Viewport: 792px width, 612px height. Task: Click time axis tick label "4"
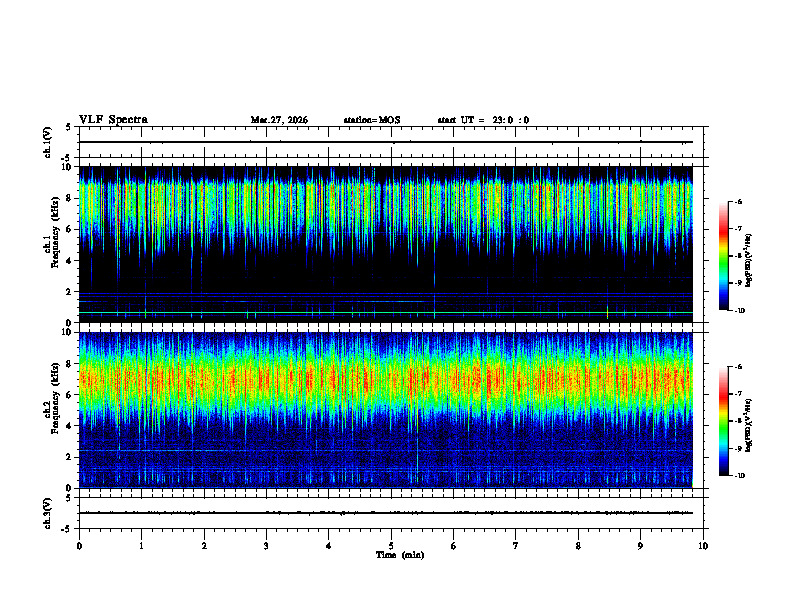329,546
